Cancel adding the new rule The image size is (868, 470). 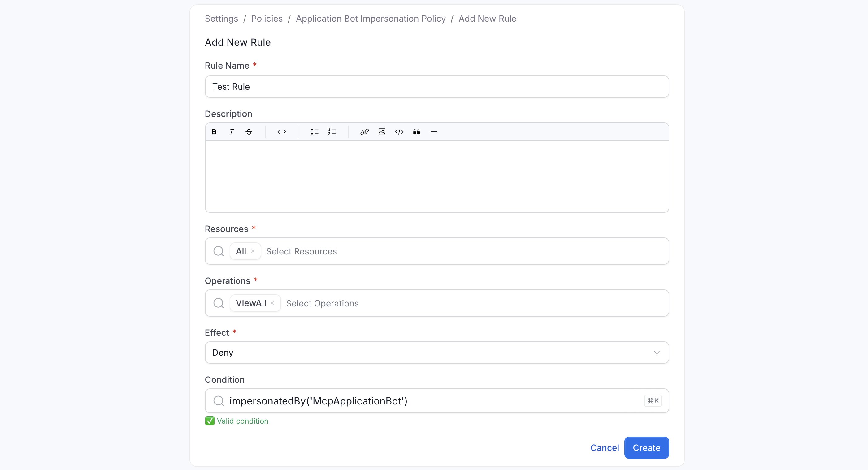point(605,448)
